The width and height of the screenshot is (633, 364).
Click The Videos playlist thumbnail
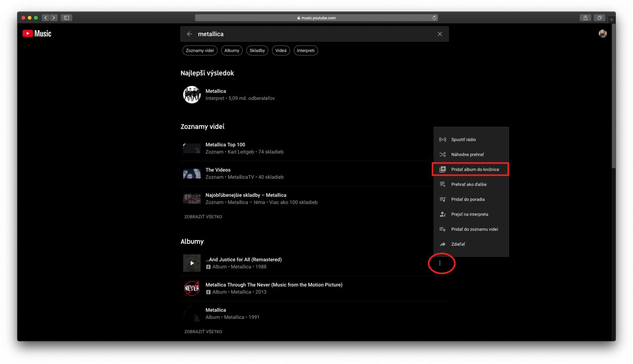(x=192, y=174)
